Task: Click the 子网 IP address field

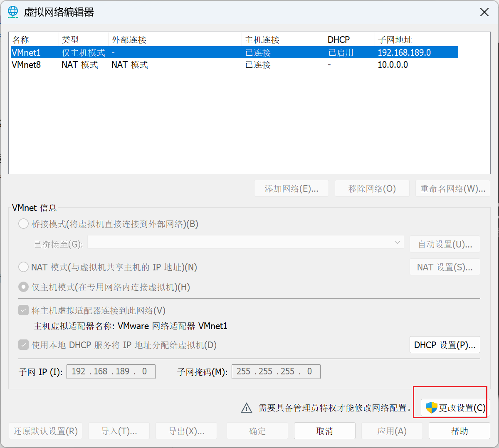Action: click(111, 371)
